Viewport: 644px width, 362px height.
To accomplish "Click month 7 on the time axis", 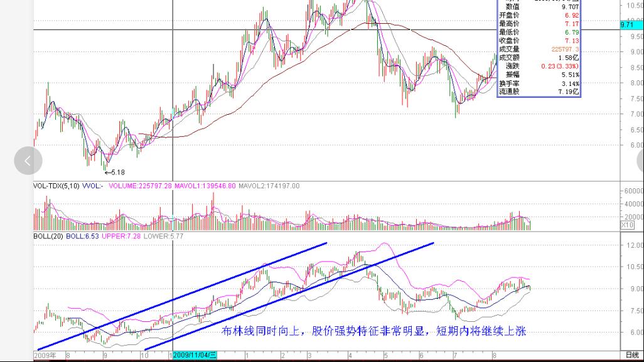I will (x=454, y=356).
